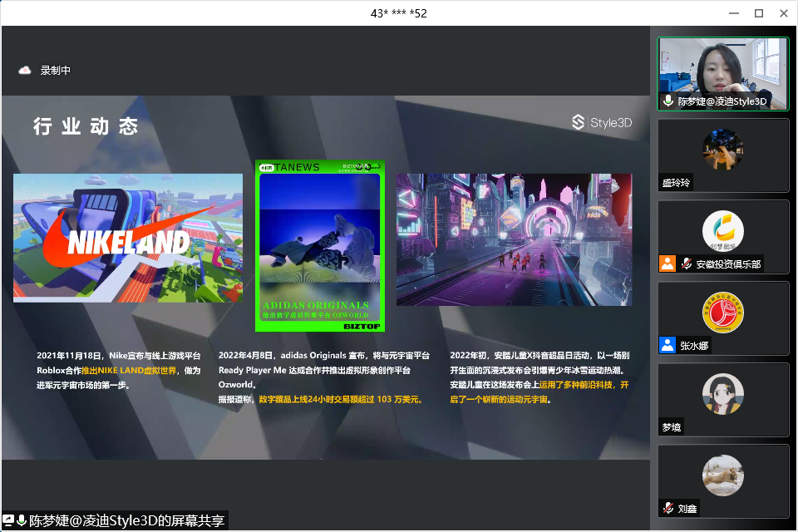Close the meeting window
The height and width of the screenshot is (532, 798).
[783, 13]
